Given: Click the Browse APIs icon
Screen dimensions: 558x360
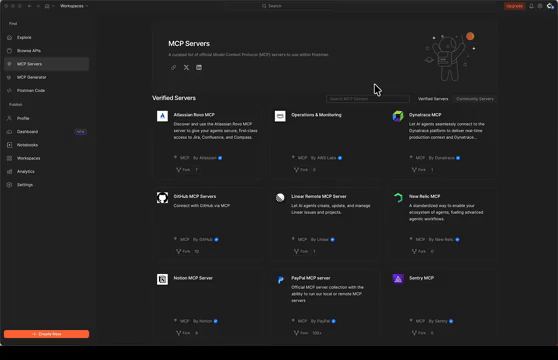Looking at the screenshot, I should click(x=10, y=51).
